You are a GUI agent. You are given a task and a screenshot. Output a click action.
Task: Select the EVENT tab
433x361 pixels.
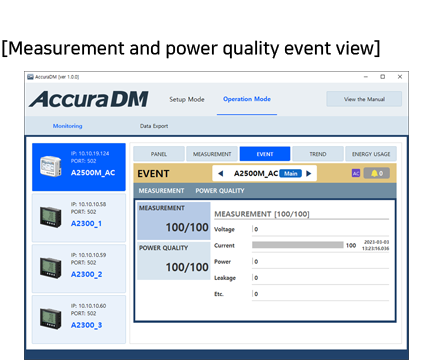(x=265, y=154)
